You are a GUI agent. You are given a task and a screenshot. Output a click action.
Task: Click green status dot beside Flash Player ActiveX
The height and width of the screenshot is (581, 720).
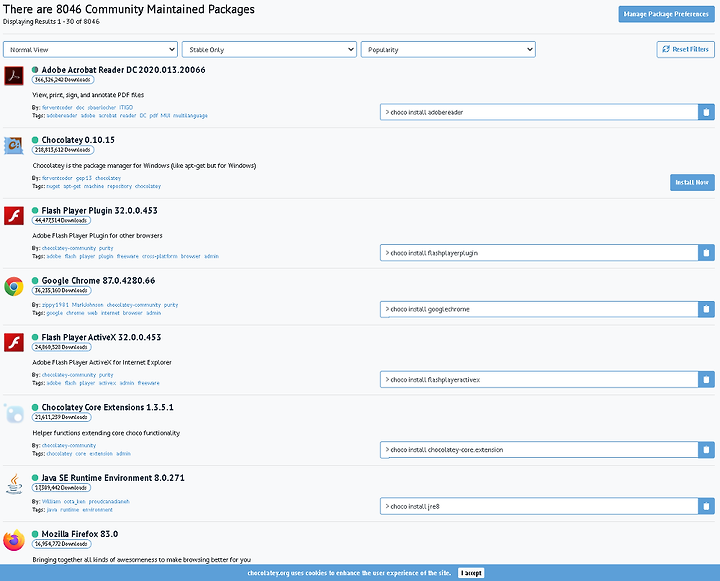point(35,337)
